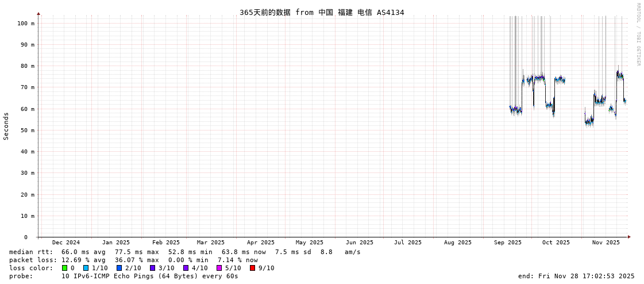Click the 100 m y-axis label
Screen dimensions: 644x284
point(26,24)
